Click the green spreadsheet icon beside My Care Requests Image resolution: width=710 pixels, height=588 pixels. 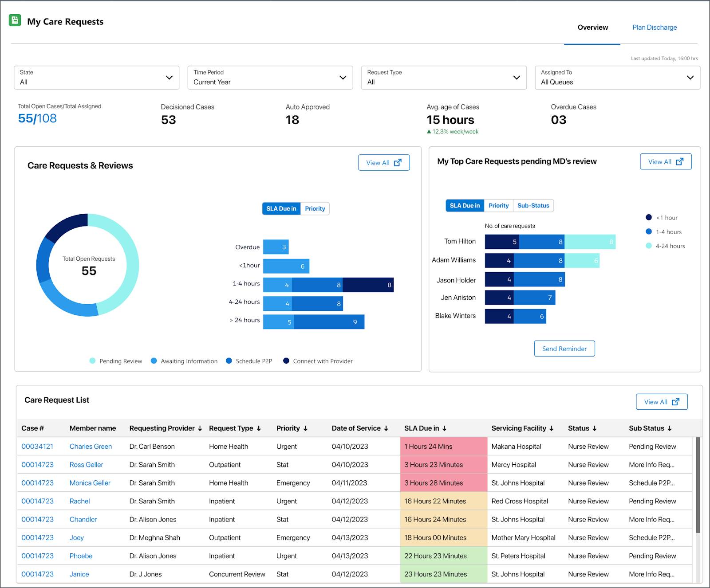tap(15, 20)
